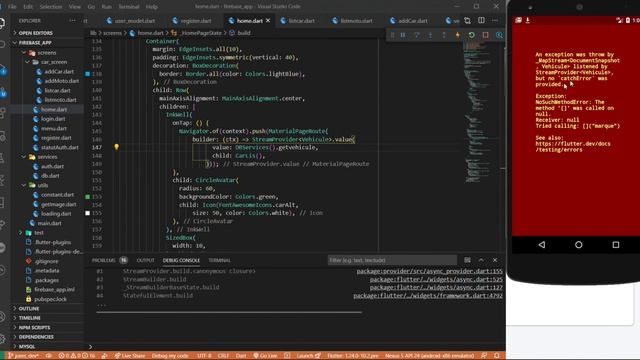Viewport: 640px width, 360px height.
Task: Click the open changes icon in editor toolbar
Action: 467,20
